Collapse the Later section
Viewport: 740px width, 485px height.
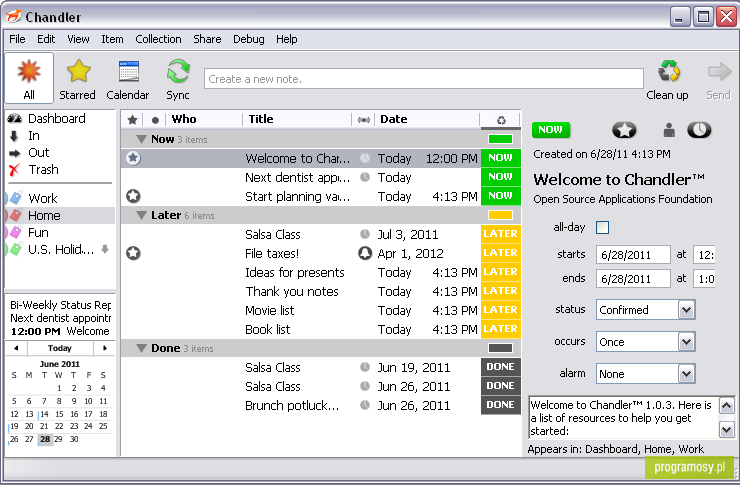[x=141, y=216]
